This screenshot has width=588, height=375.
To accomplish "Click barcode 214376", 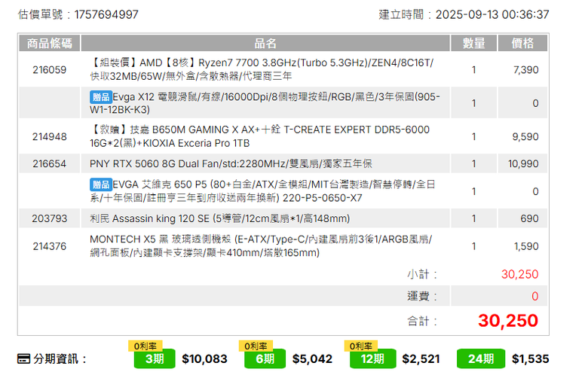I will tap(50, 246).
